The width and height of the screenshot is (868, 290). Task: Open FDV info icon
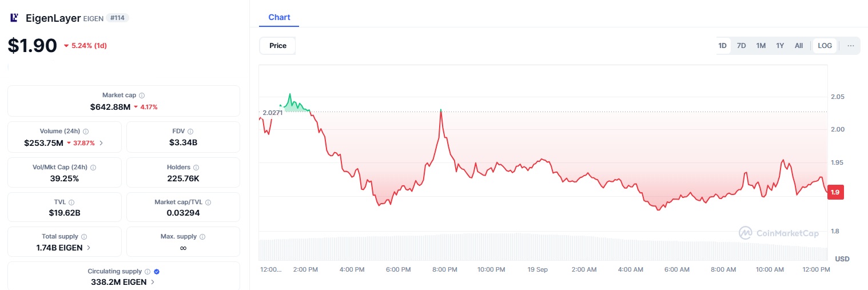190,132
